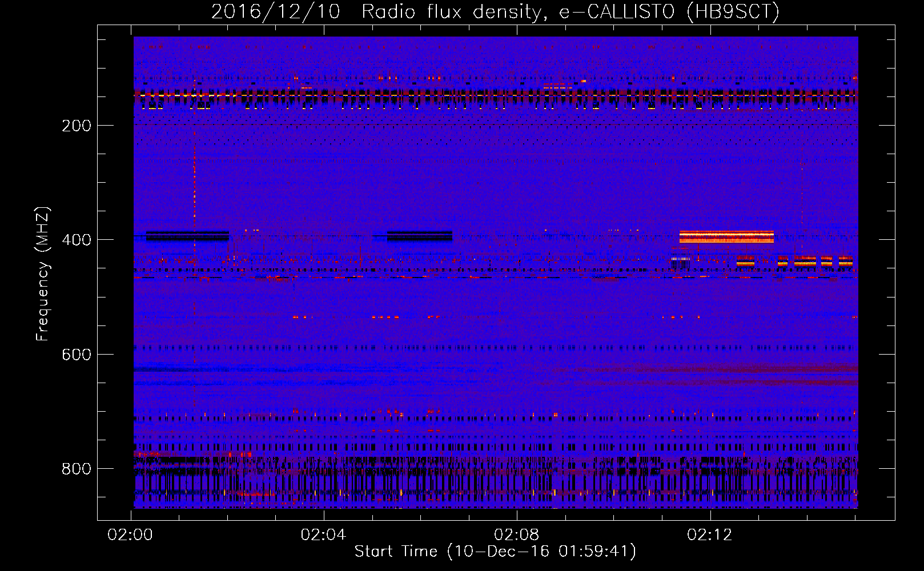This screenshot has width=924, height=571.
Task: Click the plot title '2016/12/10 Radio flux density'
Action: tap(495, 11)
